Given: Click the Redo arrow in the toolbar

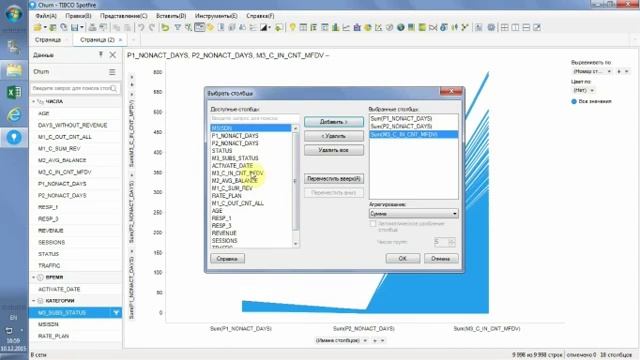Looking at the screenshot, I should (152, 27).
